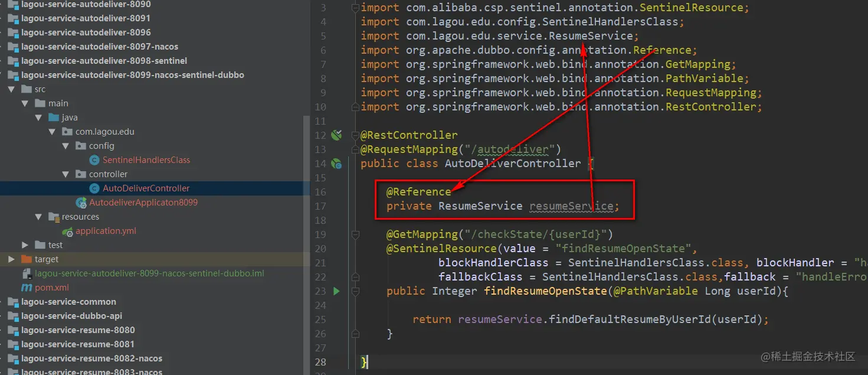Collapse the com.lagou.edu package

click(x=52, y=132)
